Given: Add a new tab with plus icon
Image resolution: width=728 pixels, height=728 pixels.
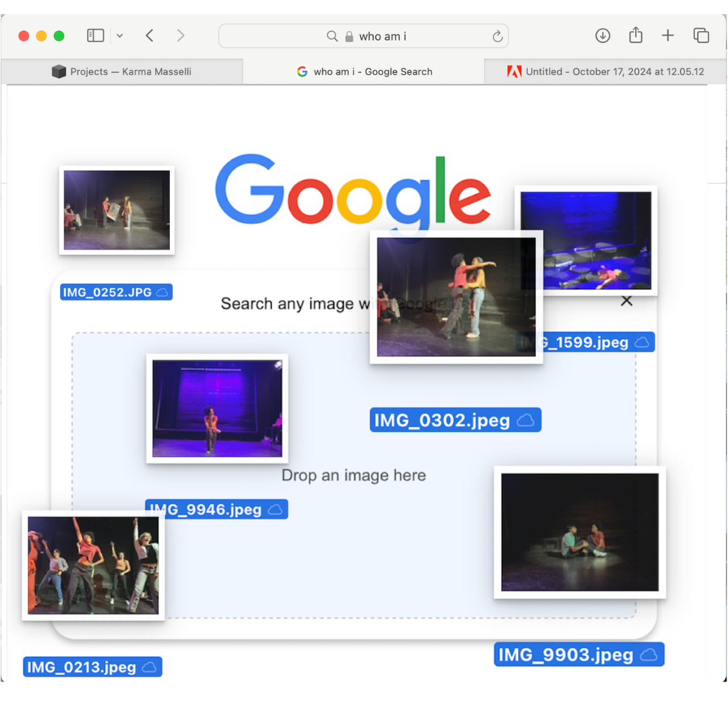Looking at the screenshot, I should (x=667, y=36).
